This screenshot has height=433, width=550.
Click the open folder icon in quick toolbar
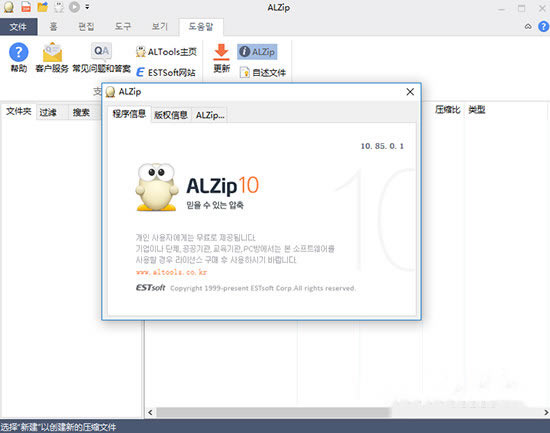tap(42, 7)
